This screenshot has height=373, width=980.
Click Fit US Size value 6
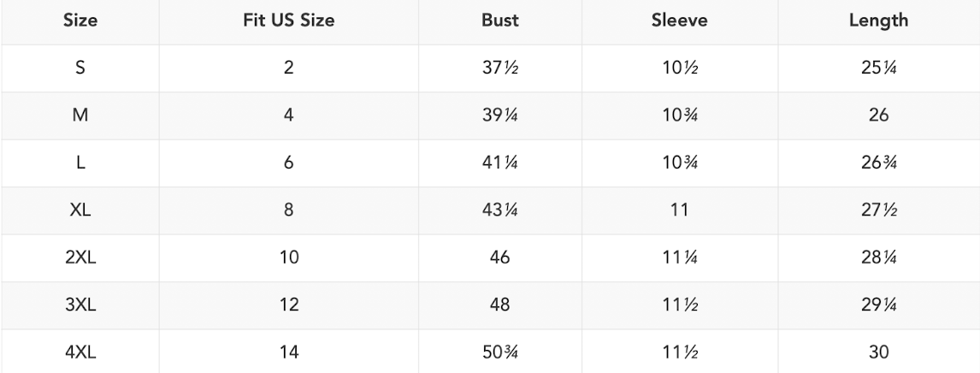[289, 163]
